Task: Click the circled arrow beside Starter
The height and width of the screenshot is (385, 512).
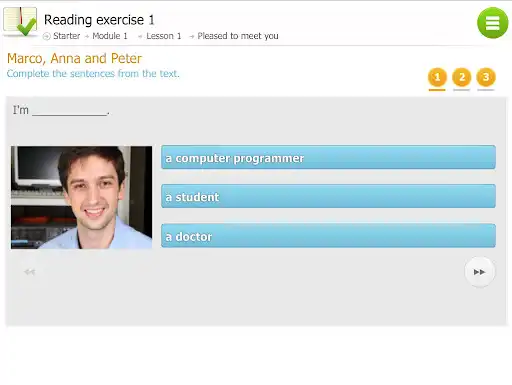Action: point(47,36)
